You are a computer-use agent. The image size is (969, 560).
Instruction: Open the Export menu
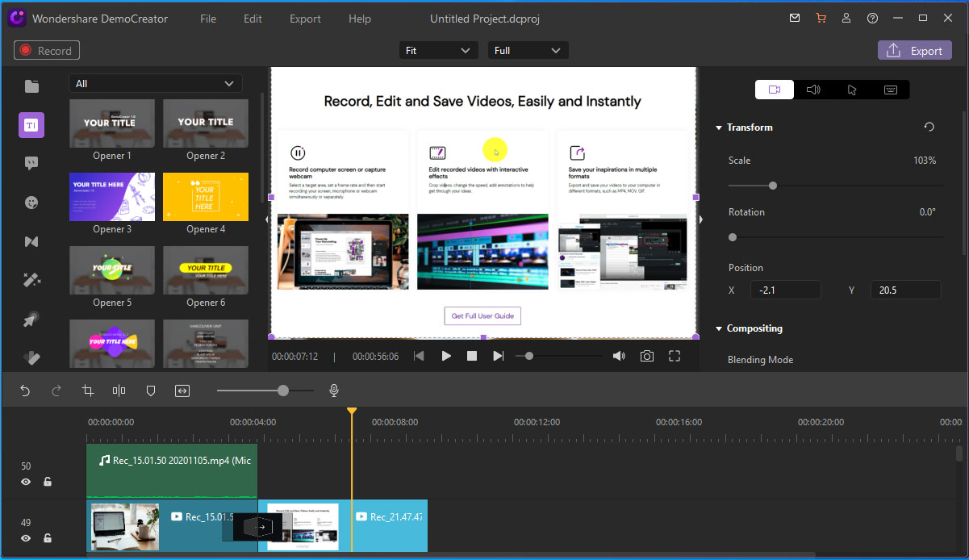tap(305, 19)
